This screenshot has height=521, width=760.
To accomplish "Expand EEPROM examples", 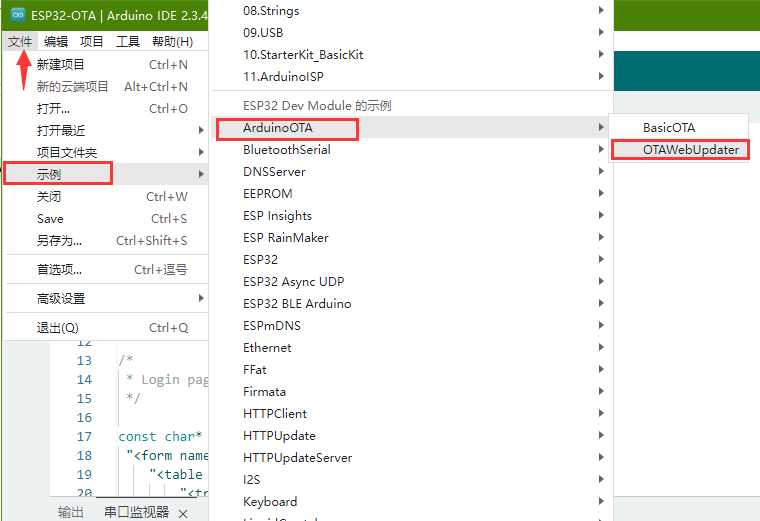I will pyautogui.click(x=411, y=193).
